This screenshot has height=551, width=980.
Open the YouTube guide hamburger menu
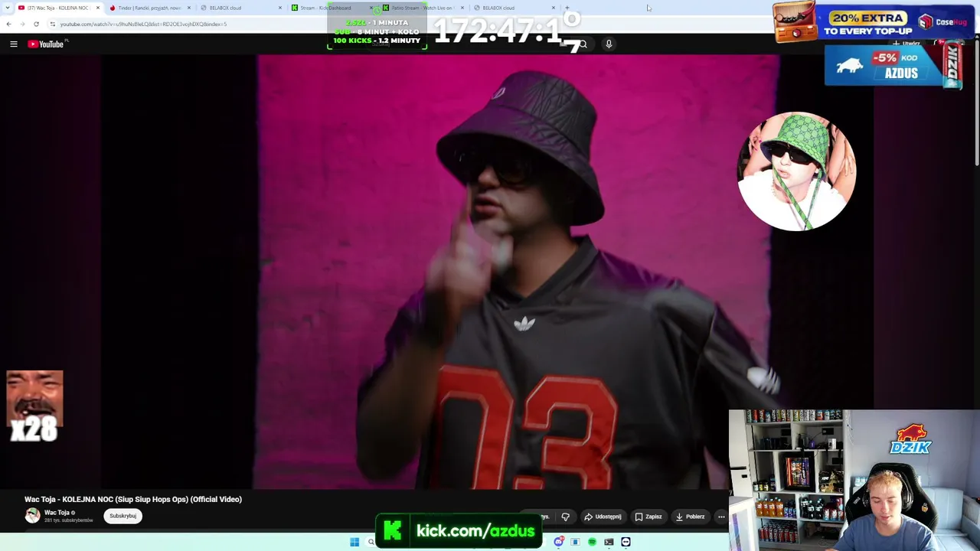(x=14, y=44)
